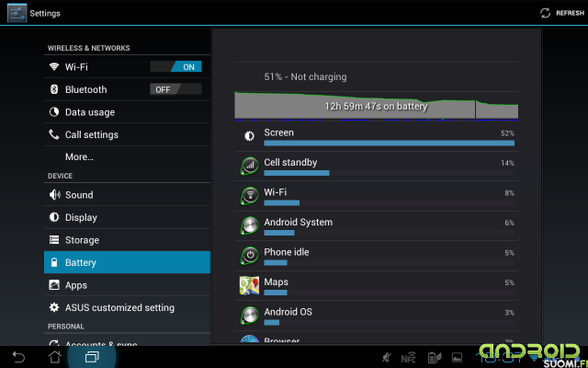Open Bluetooth settings entry

127,89
